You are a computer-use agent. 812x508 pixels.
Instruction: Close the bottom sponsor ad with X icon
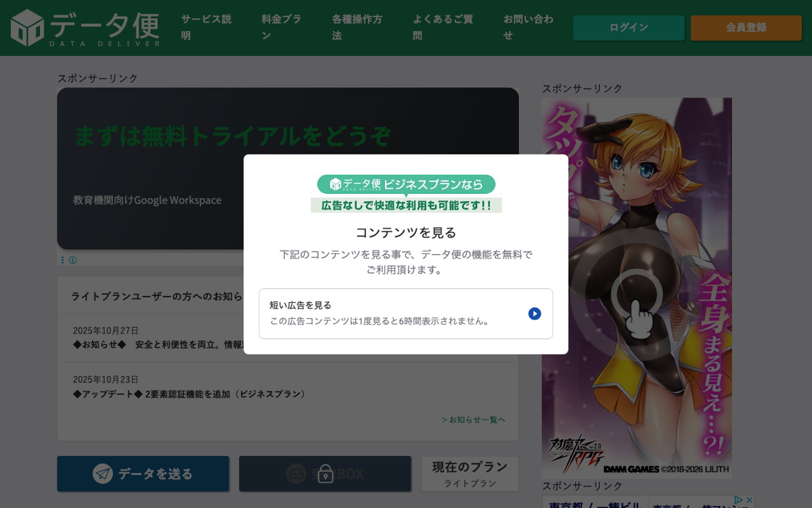tap(749, 500)
